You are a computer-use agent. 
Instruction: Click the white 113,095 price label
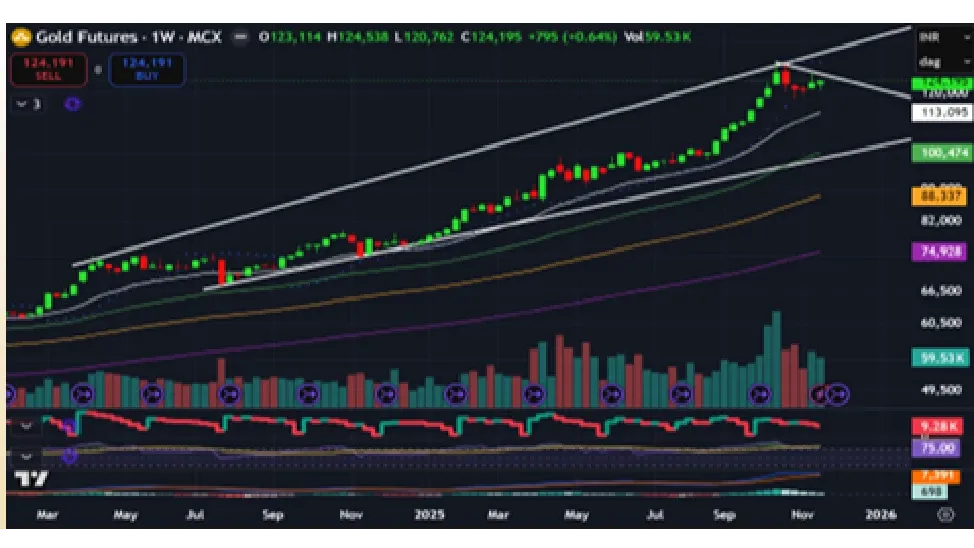(x=942, y=112)
